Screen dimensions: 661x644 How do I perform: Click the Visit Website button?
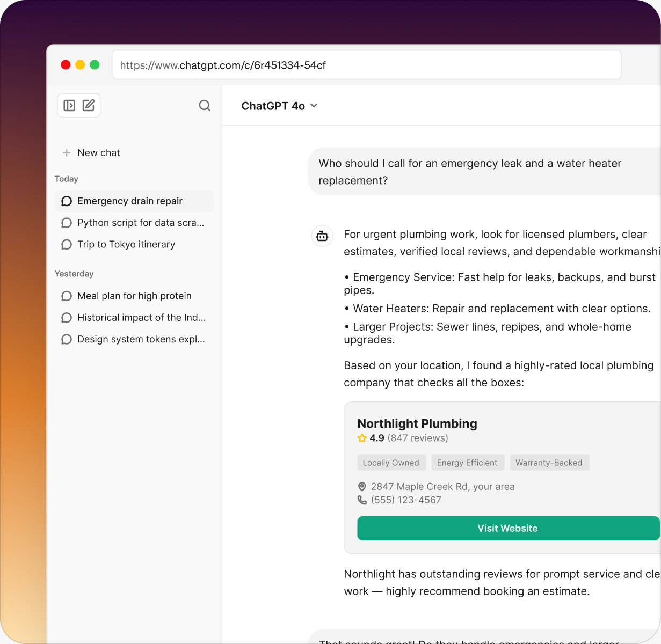508,528
